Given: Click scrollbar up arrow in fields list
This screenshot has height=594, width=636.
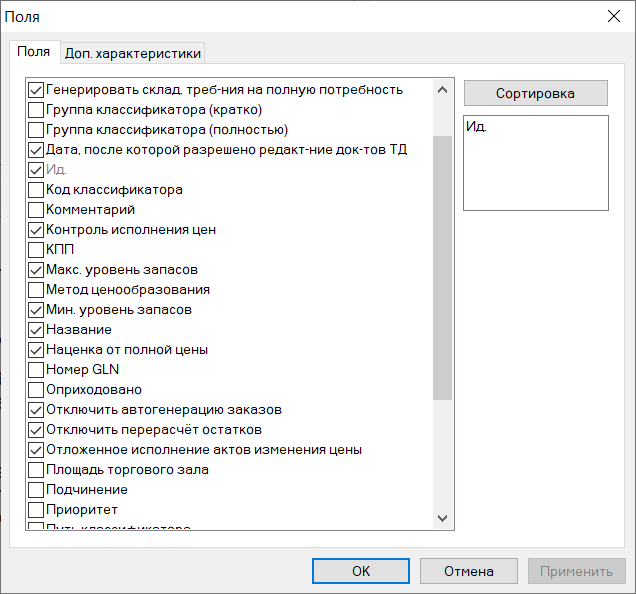Looking at the screenshot, I should coord(443,90).
